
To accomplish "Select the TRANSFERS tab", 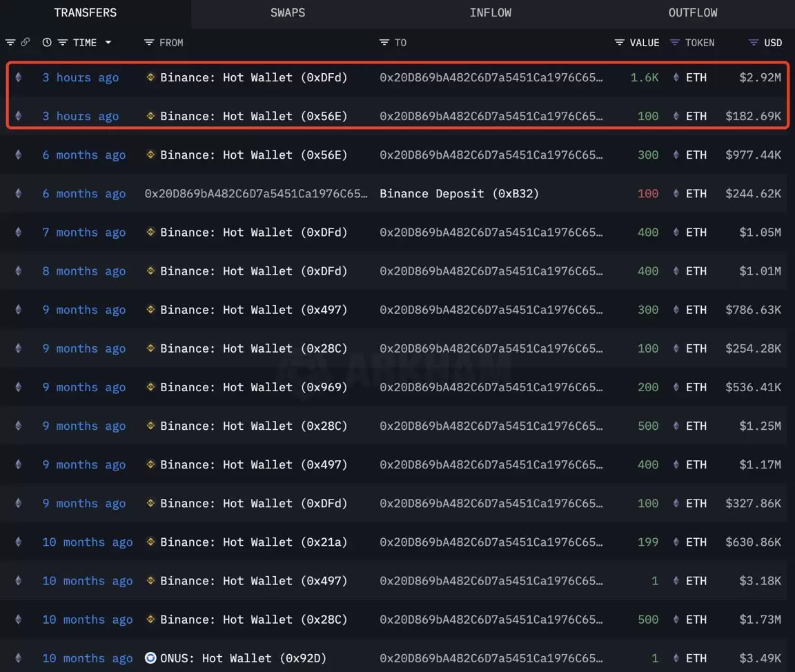I will [85, 12].
